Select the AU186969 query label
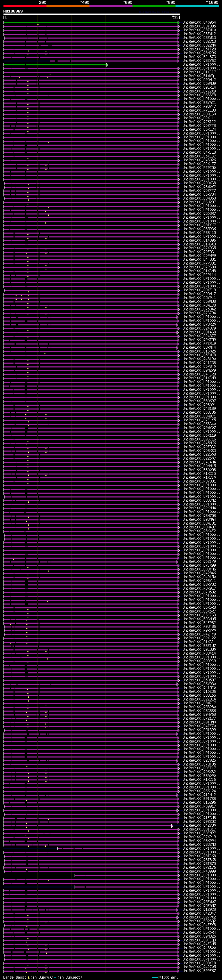This screenshot has width=222, height=980. (x=13, y=11)
